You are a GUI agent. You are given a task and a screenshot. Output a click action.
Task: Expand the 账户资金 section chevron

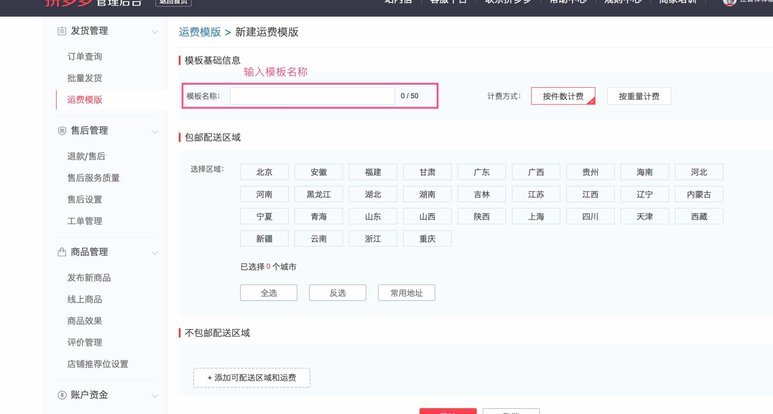click(x=155, y=396)
